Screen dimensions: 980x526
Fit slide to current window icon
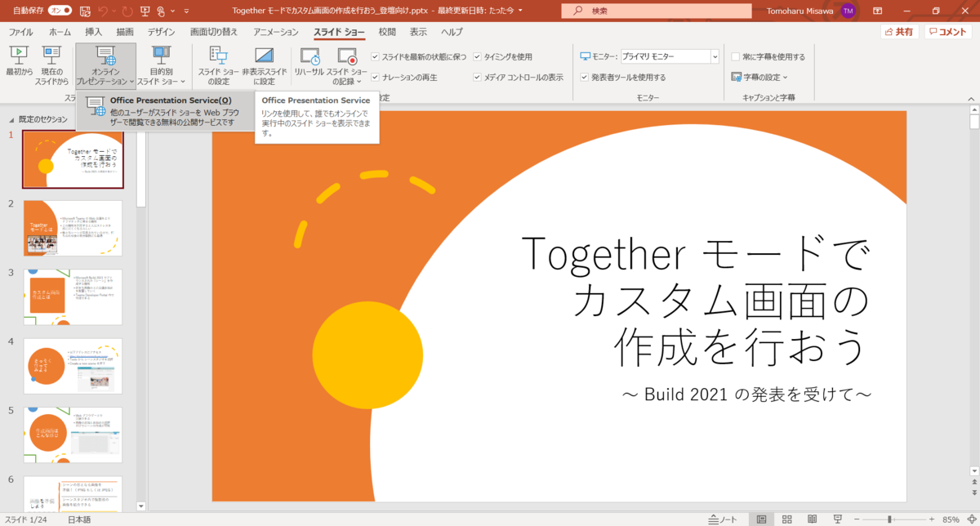(970, 519)
